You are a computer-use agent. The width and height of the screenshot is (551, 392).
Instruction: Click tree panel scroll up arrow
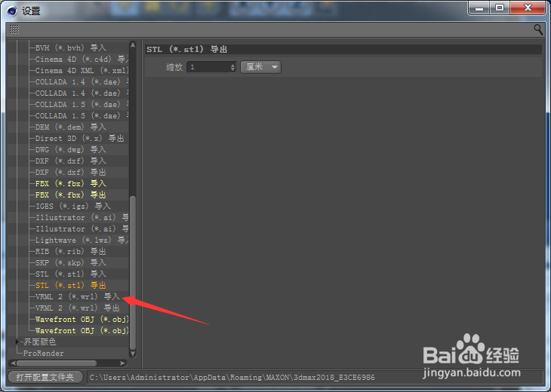(x=133, y=45)
